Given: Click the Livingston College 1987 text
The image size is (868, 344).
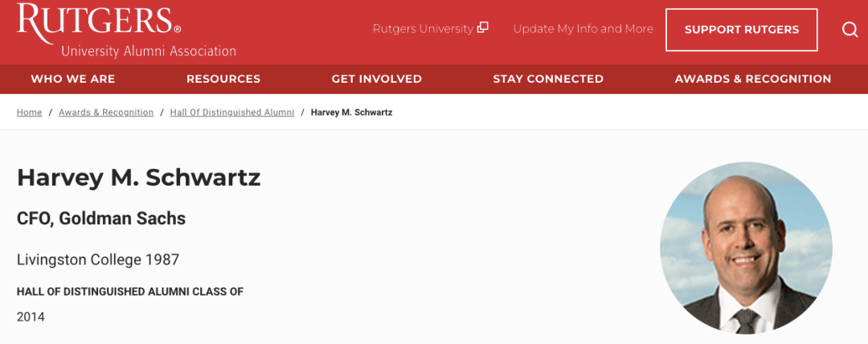Looking at the screenshot, I should pos(98,260).
